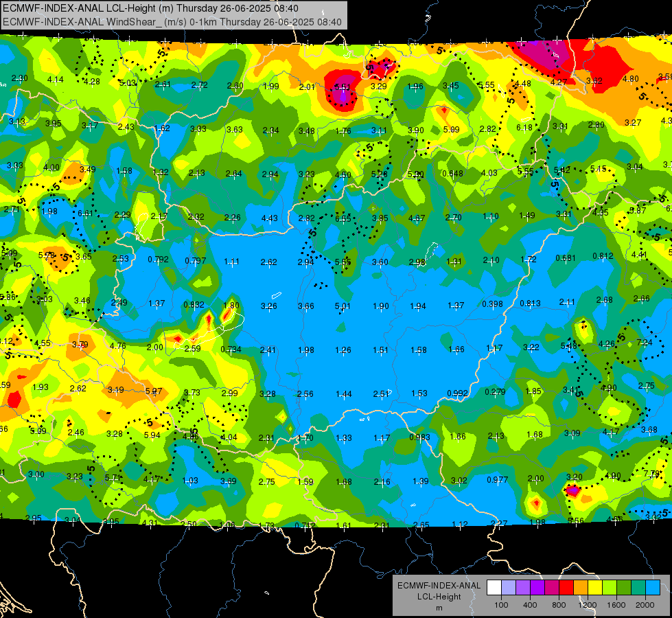Click the wind shear value 0.977
This screenshot has height=618, width=672.
497,479
